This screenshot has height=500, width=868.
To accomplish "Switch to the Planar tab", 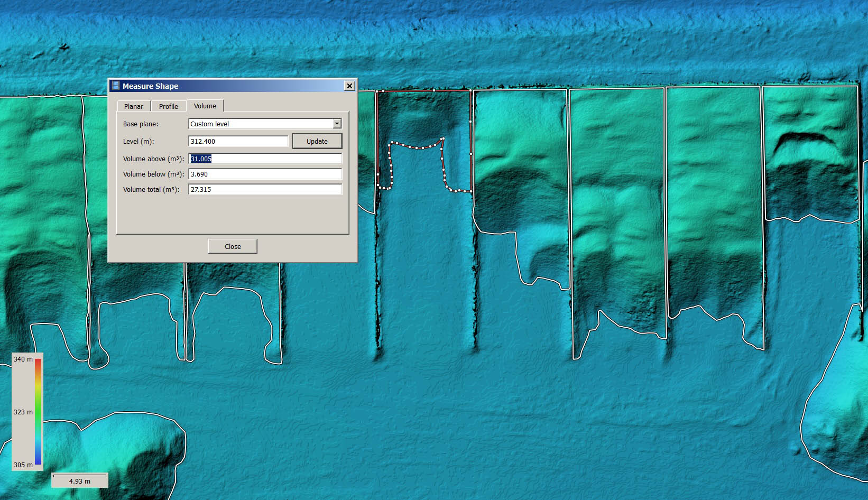I will (133, 106).
